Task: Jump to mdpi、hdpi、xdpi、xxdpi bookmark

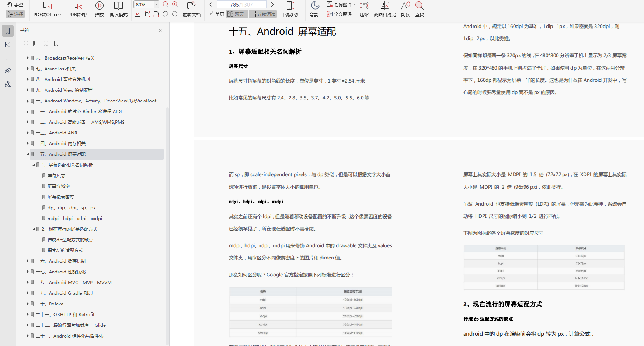Action: pyautogui.click(x=75, y=218)
